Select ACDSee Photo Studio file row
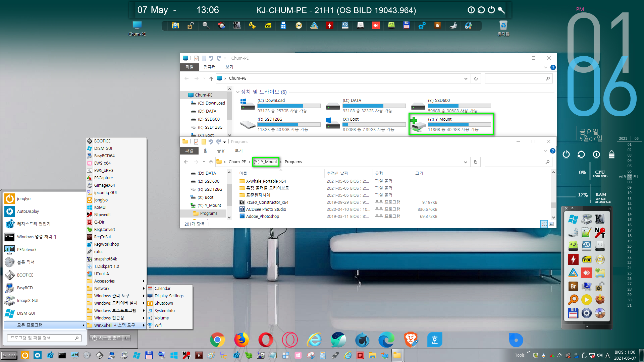644x362 pixels. pyautogui.click(x=339, y=209)
